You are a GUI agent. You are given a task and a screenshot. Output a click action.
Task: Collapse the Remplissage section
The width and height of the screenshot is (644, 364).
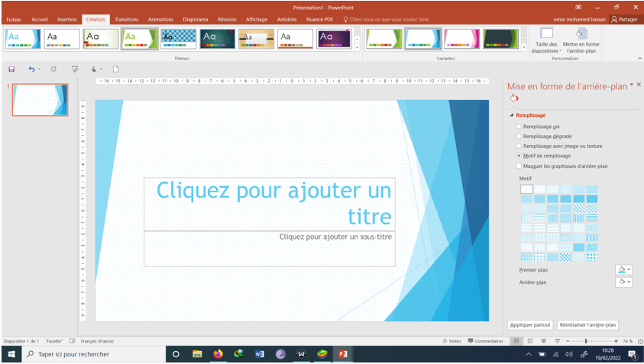tap(513, 115)
